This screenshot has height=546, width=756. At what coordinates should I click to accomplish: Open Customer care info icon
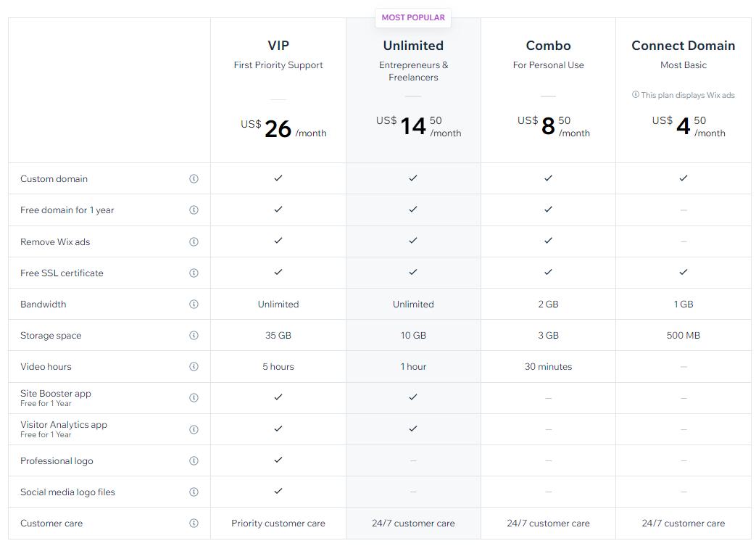pyautogui.click(x=194, y=524)
